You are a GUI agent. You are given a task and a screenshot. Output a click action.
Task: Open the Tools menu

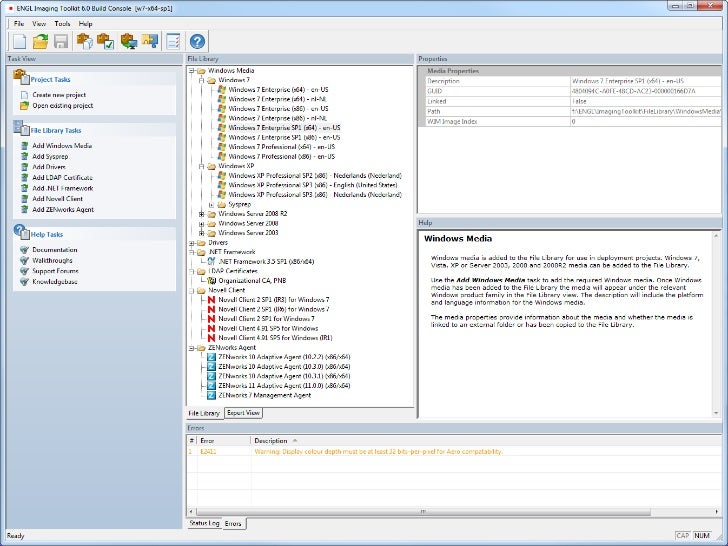click(x=62, y=22)
